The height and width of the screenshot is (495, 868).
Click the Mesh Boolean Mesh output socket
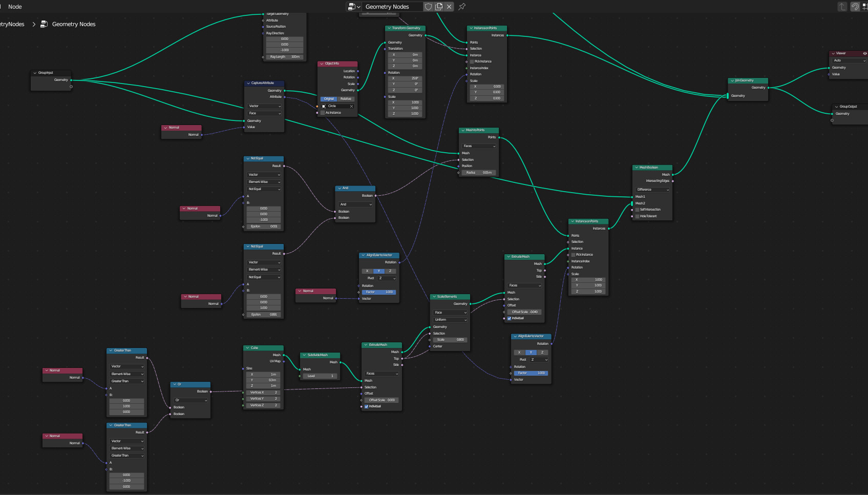point(672,175)
